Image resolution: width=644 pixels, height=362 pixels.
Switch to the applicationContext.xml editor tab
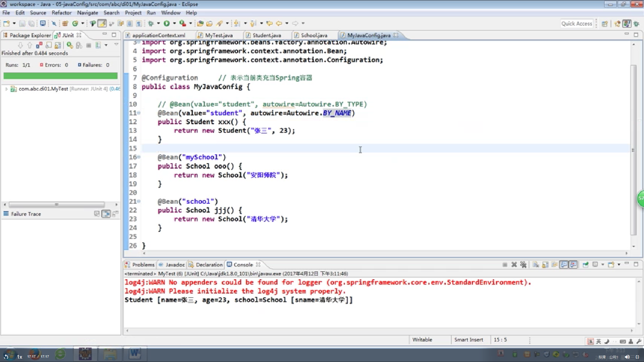pos(158,35)
